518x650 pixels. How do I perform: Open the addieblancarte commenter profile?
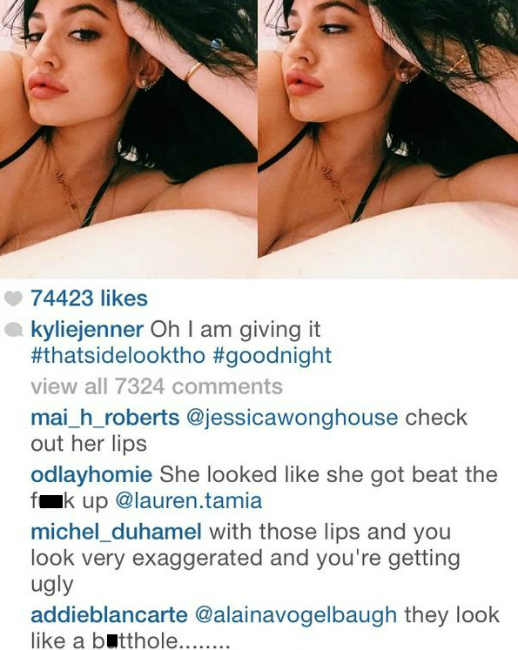(x=109, y=615)
